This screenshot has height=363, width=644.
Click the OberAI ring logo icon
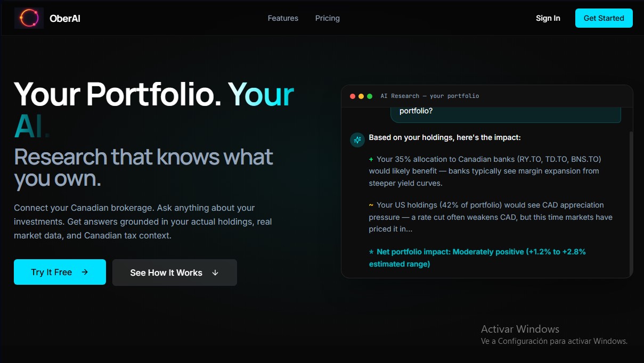(29, 18)
